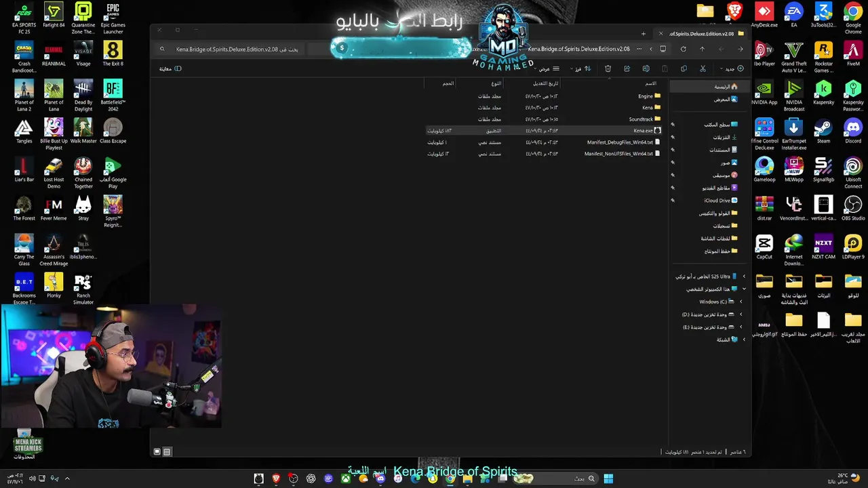Open Desktop (سطح المكتب) in navigation pane
The image size is (868, 488).
pyautogui.click(x=721, y=125)
